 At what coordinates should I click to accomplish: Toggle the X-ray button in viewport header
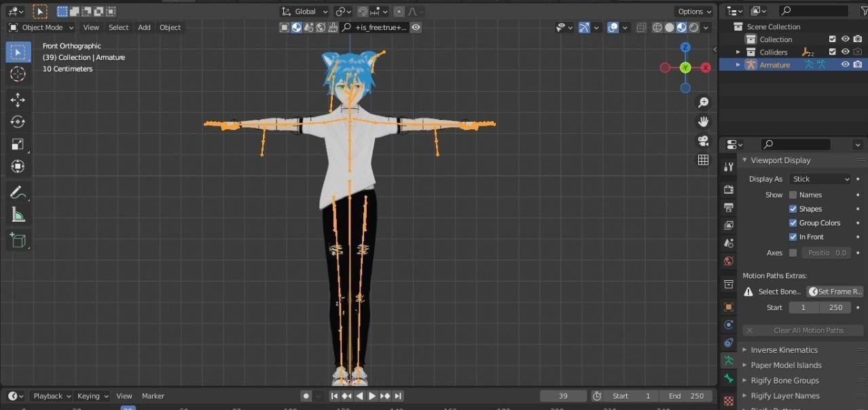[642, 27]
